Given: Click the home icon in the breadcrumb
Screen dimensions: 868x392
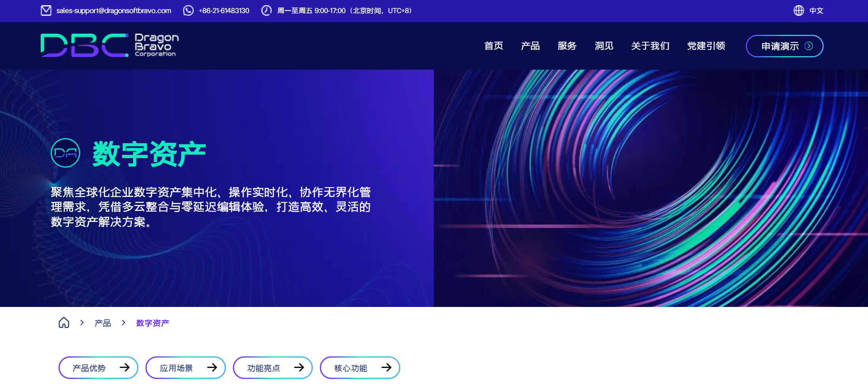Looking at the screenshot, I should click(x=64, y=323).
